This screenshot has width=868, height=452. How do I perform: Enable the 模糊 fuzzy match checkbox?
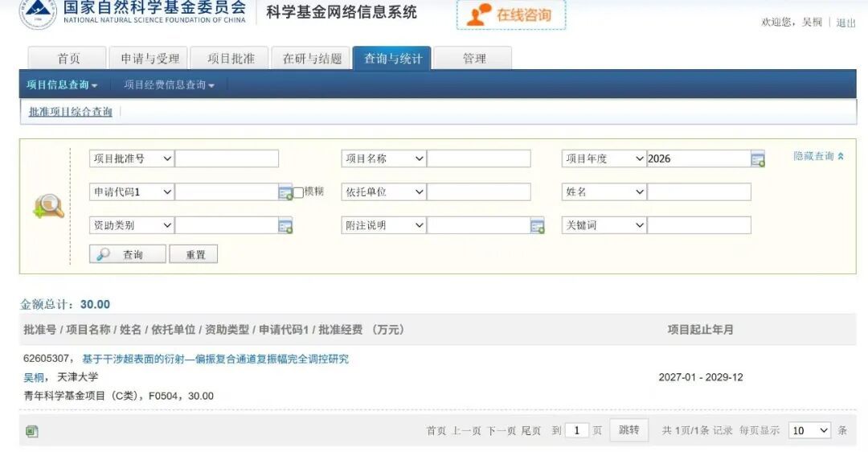298,192
